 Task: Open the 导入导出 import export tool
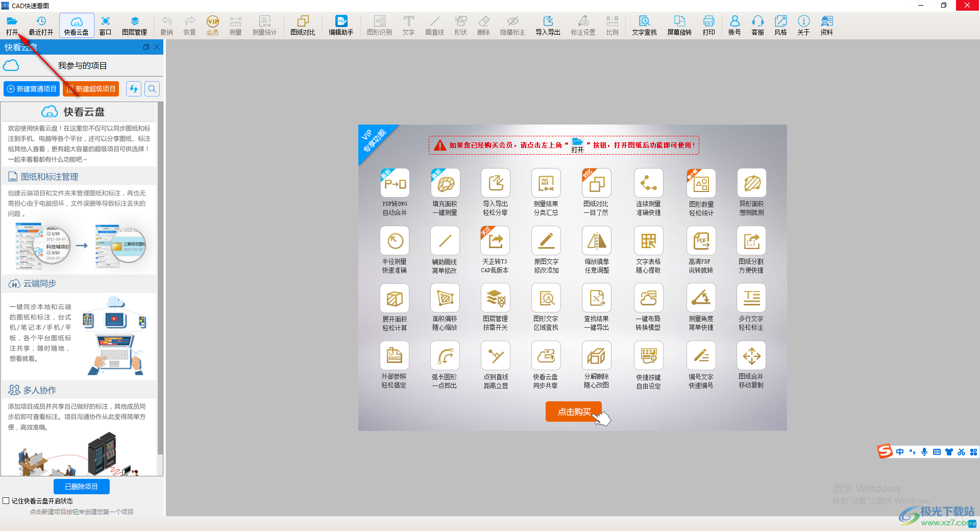pyautogui.click(x=548, y=25)
